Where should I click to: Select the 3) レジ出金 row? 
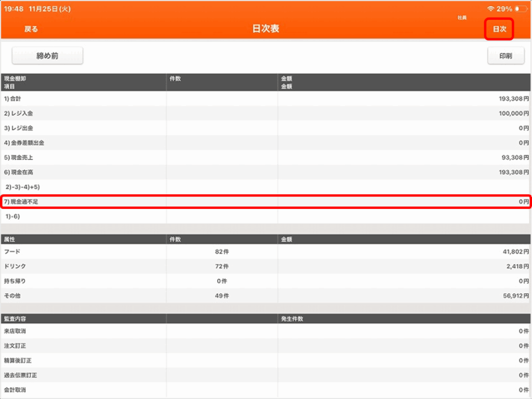pyautogui.click(x=265, y=128)
